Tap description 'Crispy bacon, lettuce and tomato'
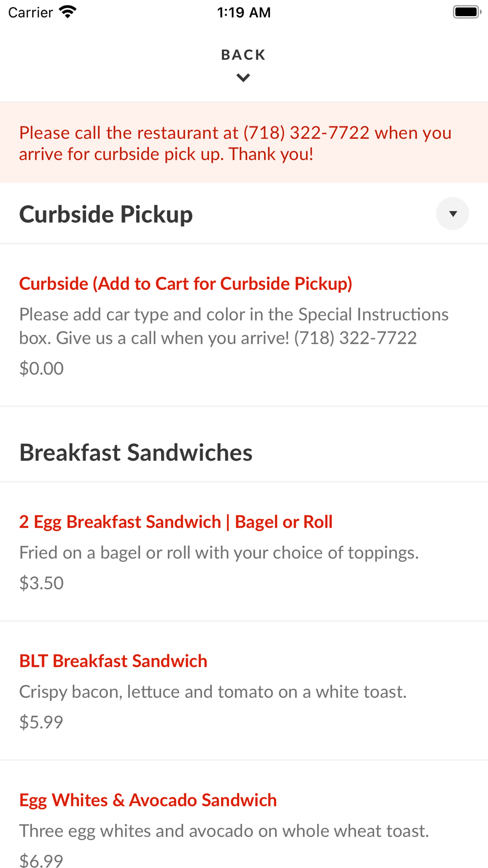Image resolution: width=488 pixels, height=868 pixels. [213, 692]
